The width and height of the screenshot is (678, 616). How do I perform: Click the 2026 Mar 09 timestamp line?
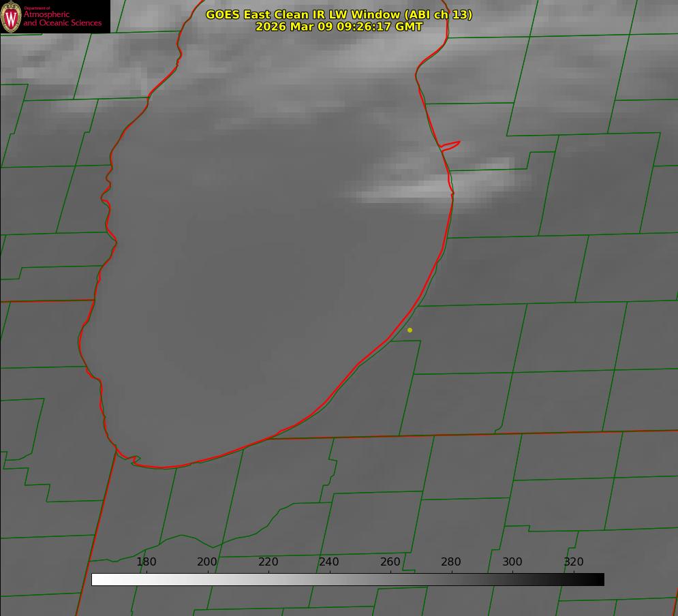[339, 27]
